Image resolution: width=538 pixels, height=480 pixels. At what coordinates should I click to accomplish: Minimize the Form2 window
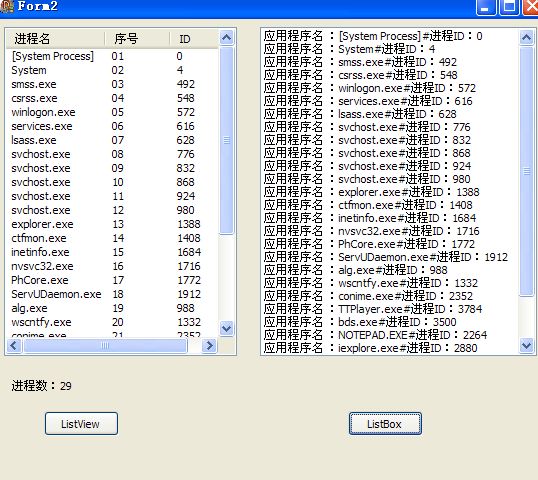coord(486,7)
